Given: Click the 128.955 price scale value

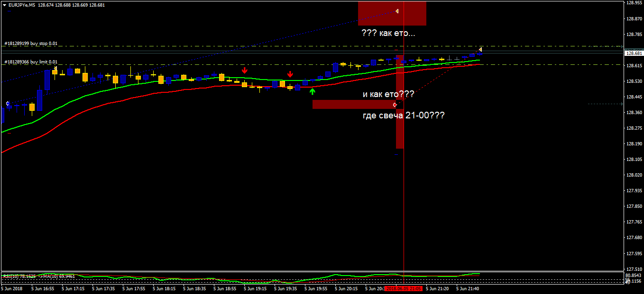Looking at the screenshot, I should pos(634,3).
